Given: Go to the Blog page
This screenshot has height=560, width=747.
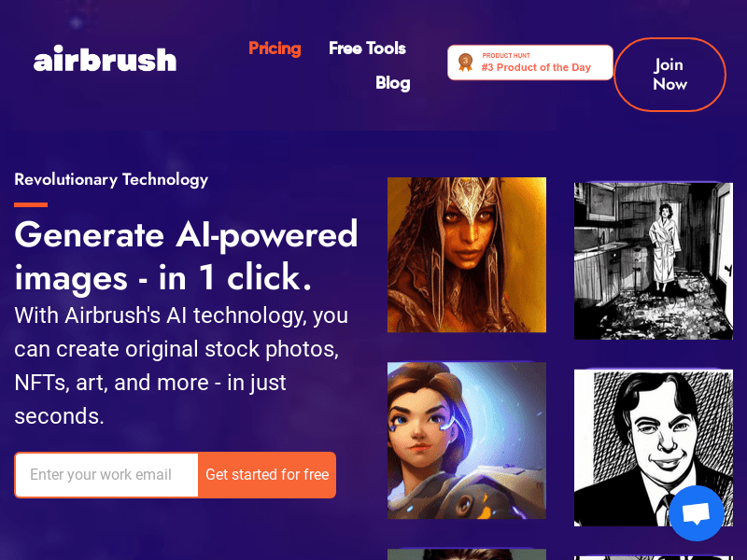Looking at the screenshot, I should coord(392,83).
